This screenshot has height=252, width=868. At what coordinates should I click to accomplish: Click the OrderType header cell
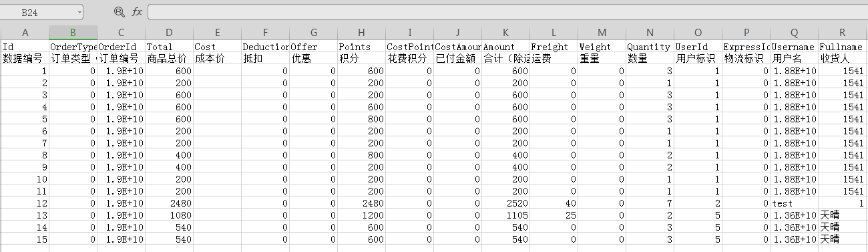pyautogui.click(x=73, y=47)
